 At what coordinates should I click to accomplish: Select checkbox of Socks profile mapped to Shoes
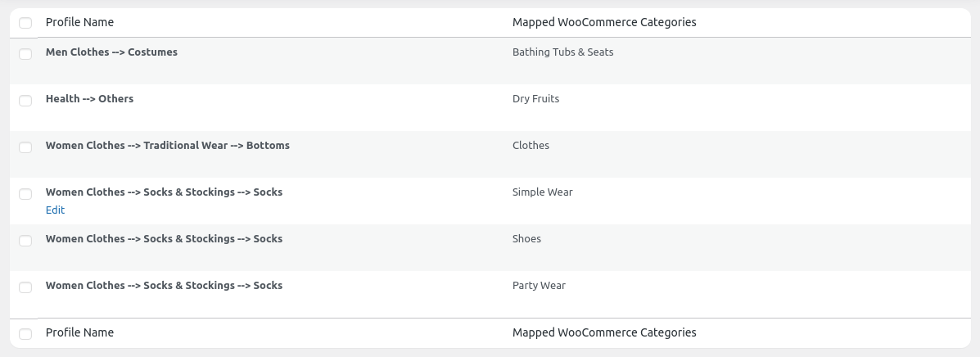coord(25,241)
